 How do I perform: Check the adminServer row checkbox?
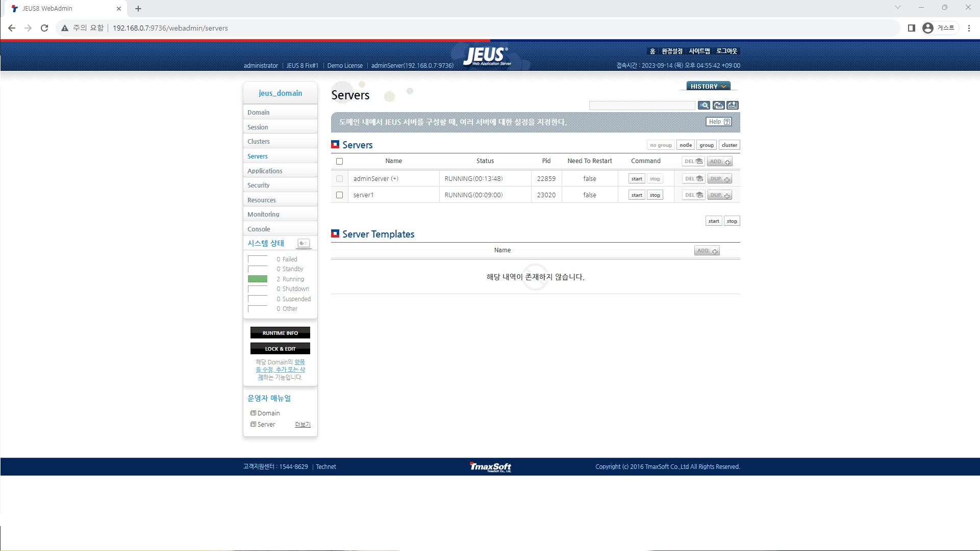(x=339, y=179)
